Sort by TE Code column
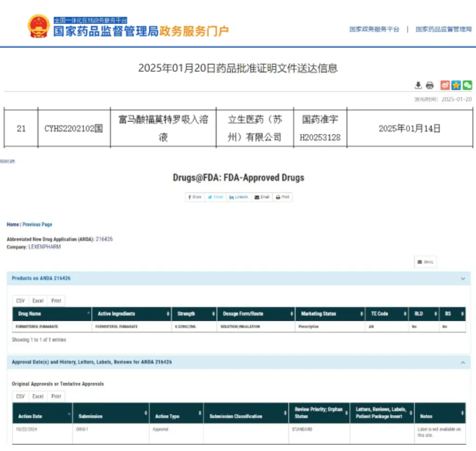 pos(387,314)
